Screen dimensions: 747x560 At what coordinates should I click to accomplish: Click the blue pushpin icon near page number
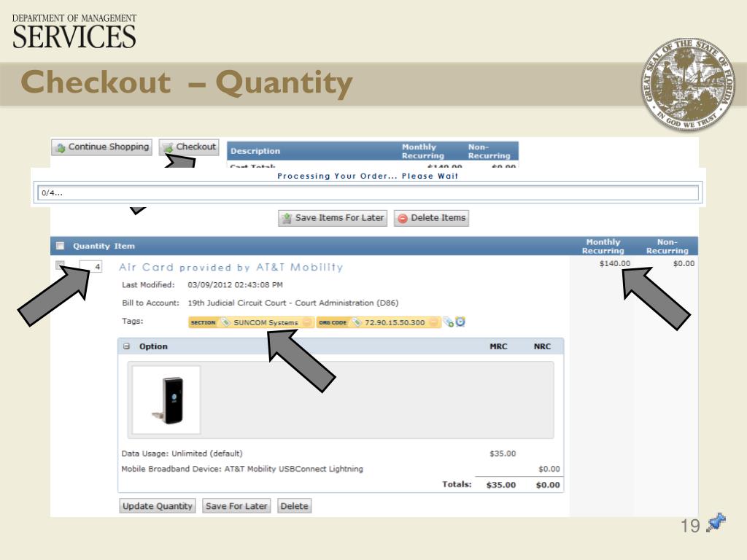716,523
